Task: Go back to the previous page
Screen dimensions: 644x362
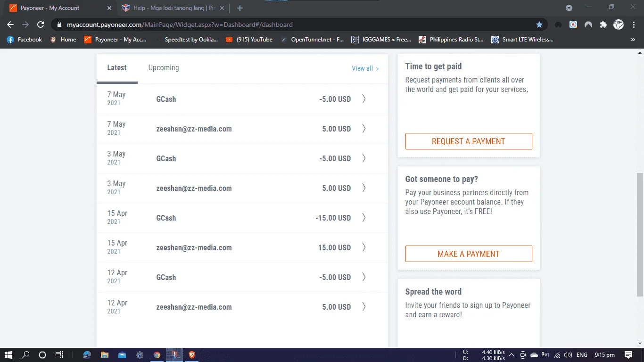Action: pos(10,25)
